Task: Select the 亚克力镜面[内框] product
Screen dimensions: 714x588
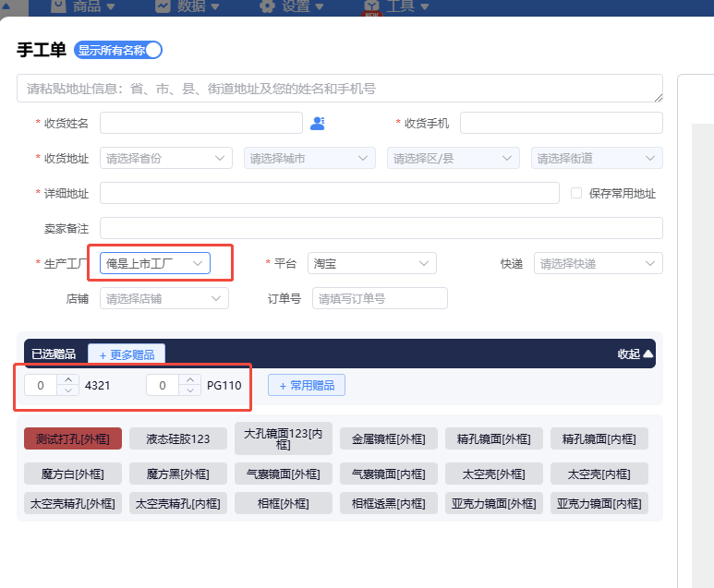Action: point(599,503)
